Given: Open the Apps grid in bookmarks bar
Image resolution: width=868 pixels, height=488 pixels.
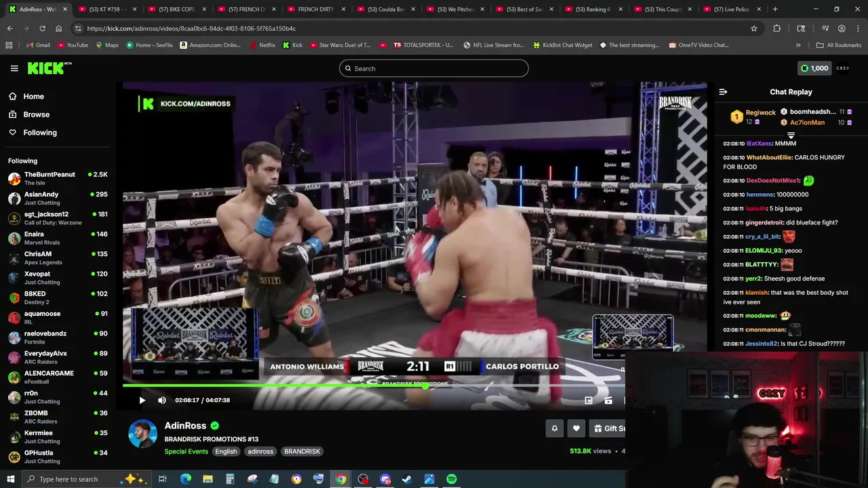Looking at the screenshot, I should pos(9,45).
